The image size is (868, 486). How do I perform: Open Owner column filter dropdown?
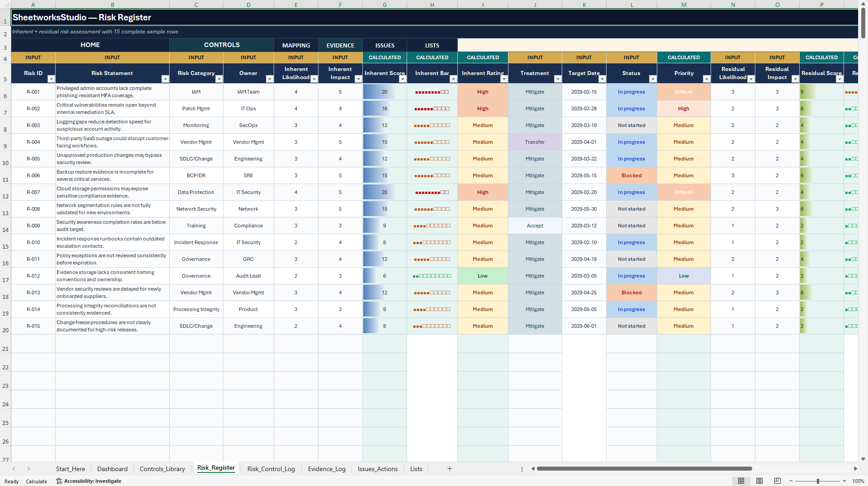pos(270,79)
